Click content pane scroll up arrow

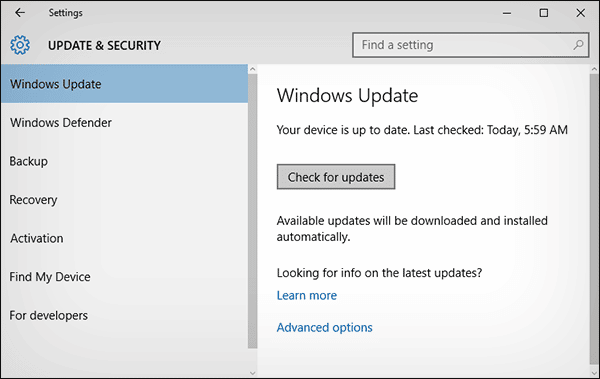[x=594, y=69]
